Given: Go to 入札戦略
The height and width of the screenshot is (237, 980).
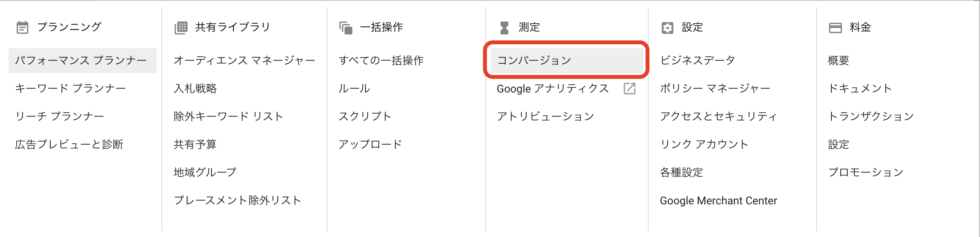Looking at the screenshot, I should point(195,88).
